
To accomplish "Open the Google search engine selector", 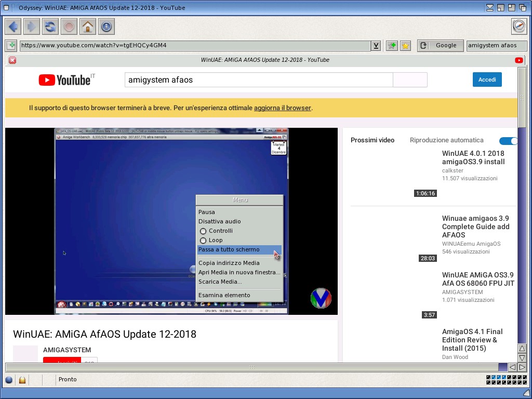I will 441,46.
